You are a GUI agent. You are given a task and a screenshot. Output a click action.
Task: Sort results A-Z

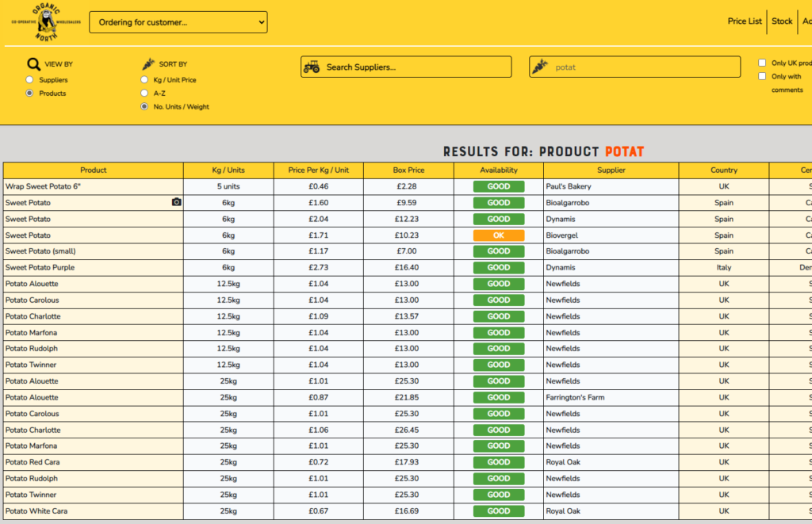[144, 94]
